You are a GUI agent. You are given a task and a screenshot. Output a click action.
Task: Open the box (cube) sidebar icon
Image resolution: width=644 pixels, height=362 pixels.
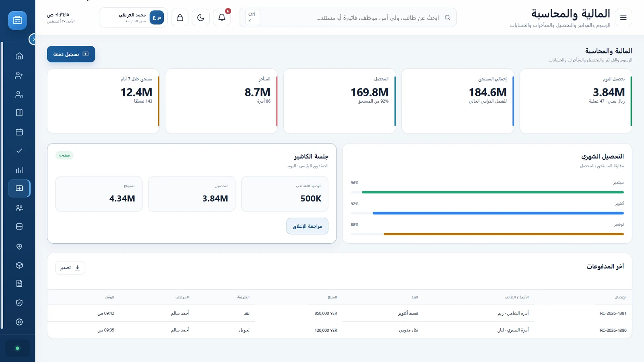click(19, 265)
